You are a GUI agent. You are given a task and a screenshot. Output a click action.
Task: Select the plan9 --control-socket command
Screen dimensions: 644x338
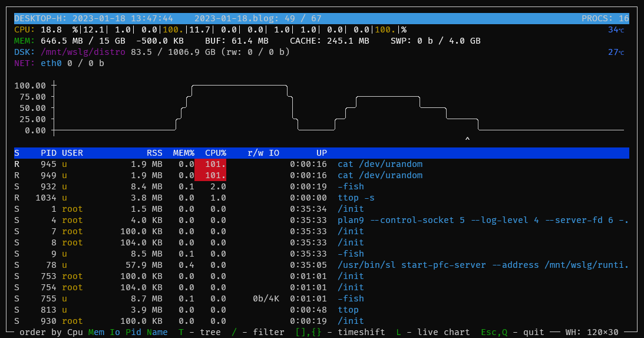tap(483, 220)
